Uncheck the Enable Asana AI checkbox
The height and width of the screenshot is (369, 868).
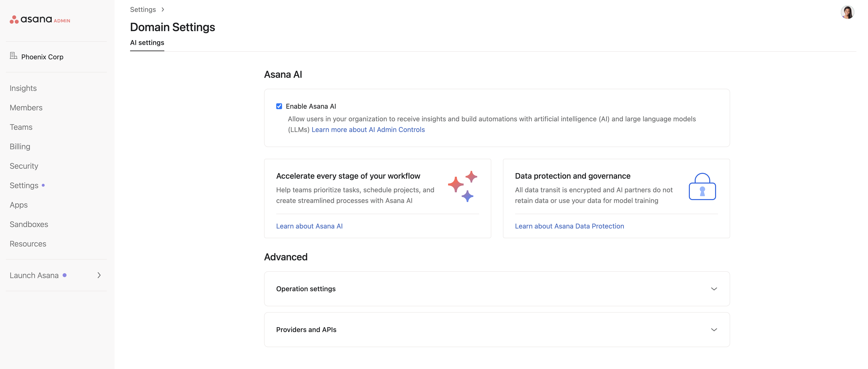coord(279,106)
